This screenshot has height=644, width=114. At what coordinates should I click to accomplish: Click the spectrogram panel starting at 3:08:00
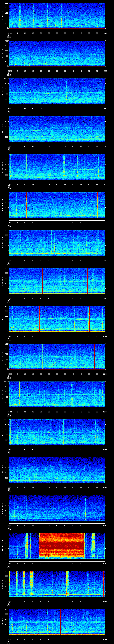point(57,281)
